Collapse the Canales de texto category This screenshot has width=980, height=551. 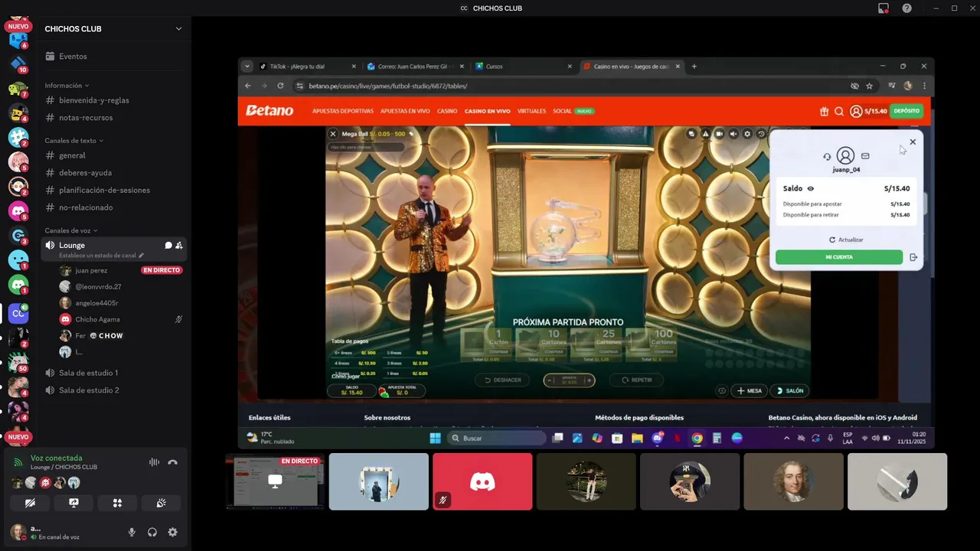74,141
